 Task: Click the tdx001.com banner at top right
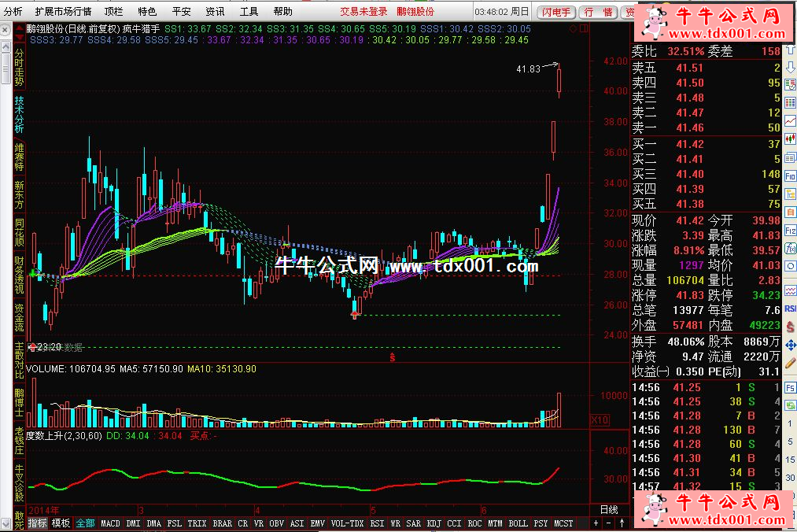point(712,22)
